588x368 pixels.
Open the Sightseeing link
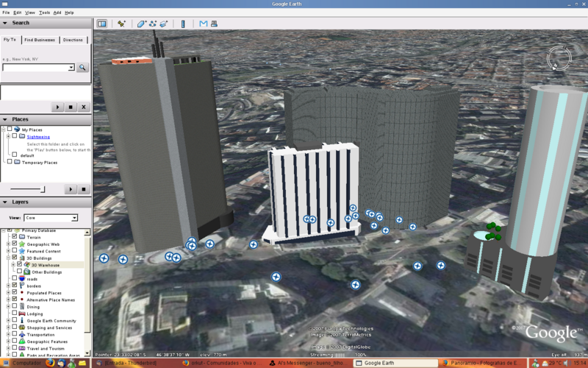pos(38,137)
